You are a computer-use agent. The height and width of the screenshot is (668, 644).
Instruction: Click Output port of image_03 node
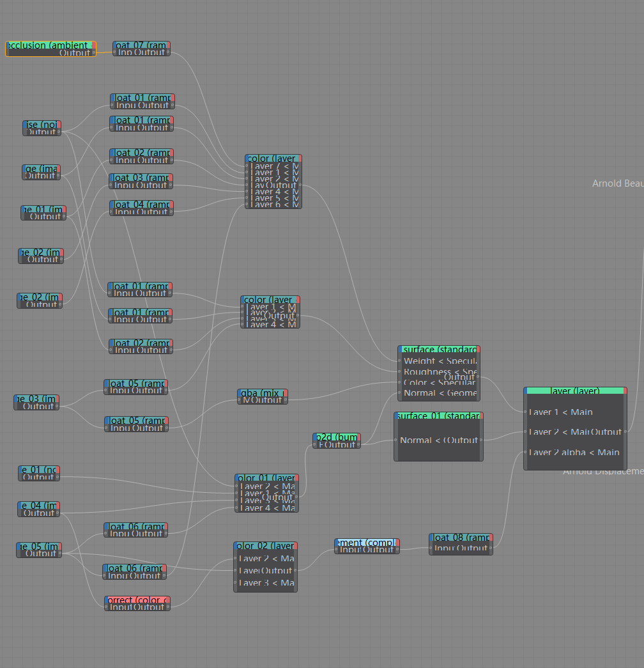57,407
